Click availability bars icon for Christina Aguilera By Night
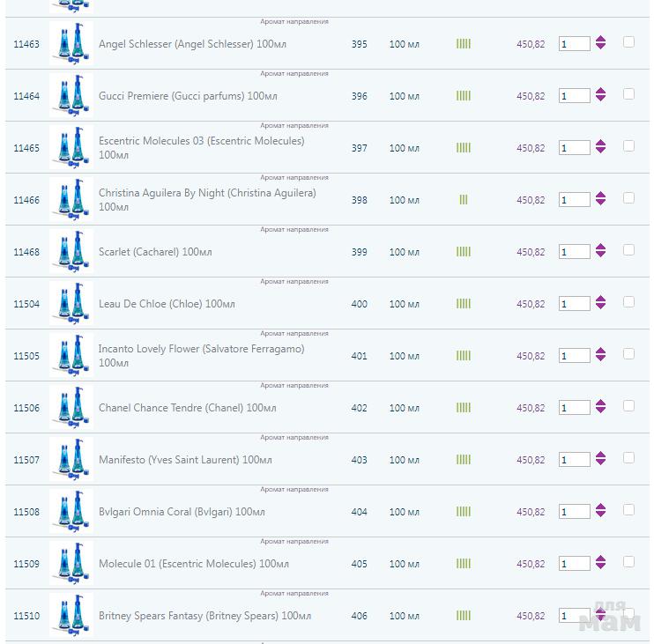654x644 pixels. point(463,200)
